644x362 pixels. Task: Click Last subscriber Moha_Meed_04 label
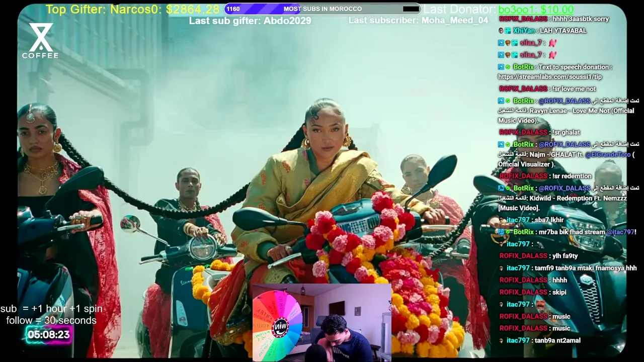click(x=418, y=20)
